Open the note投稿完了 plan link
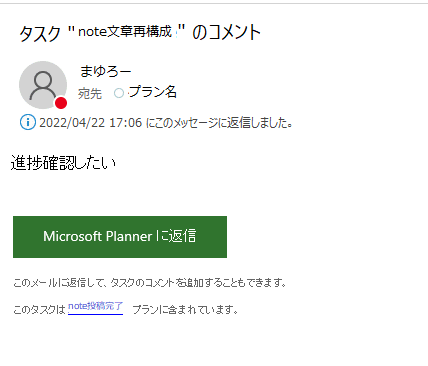The height and width of the screenshot is (366, 428). 95,307
